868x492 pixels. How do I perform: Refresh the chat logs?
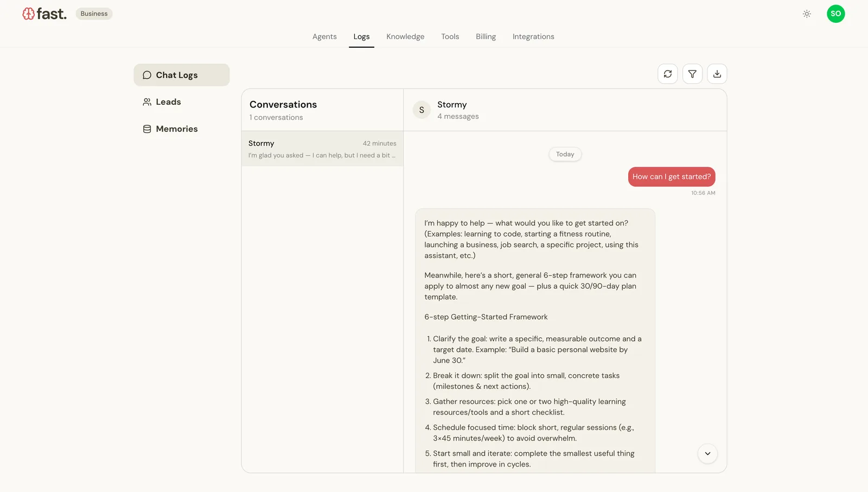pyautogui.click(x=668, y=74)
